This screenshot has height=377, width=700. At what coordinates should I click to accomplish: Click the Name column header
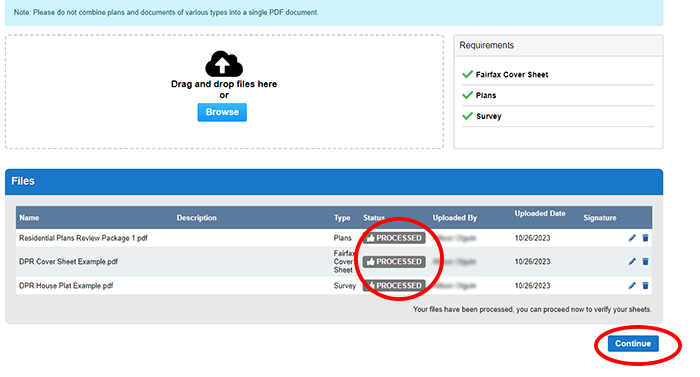coord(29,218)
